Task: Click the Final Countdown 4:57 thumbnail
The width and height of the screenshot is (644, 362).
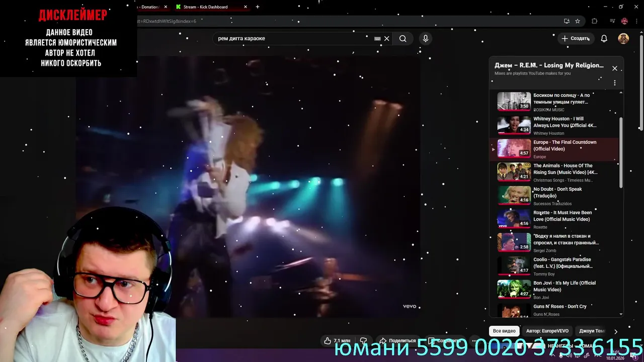Action: [514, 149]
